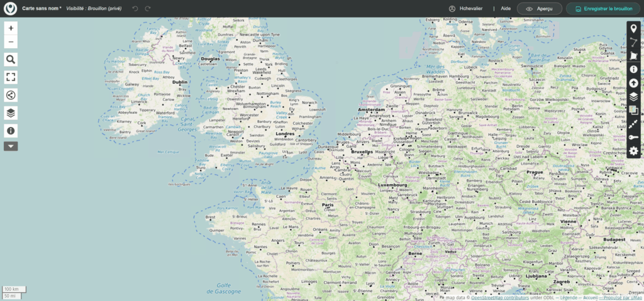The image size is (644, 301).
Task: Click the Amsterdam label on map
Action: click(371, 110)
